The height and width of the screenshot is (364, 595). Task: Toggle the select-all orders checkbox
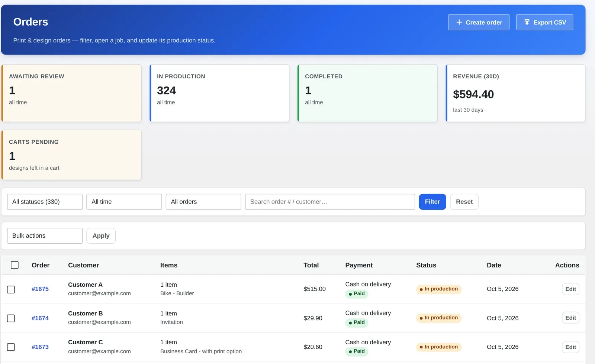15,265
